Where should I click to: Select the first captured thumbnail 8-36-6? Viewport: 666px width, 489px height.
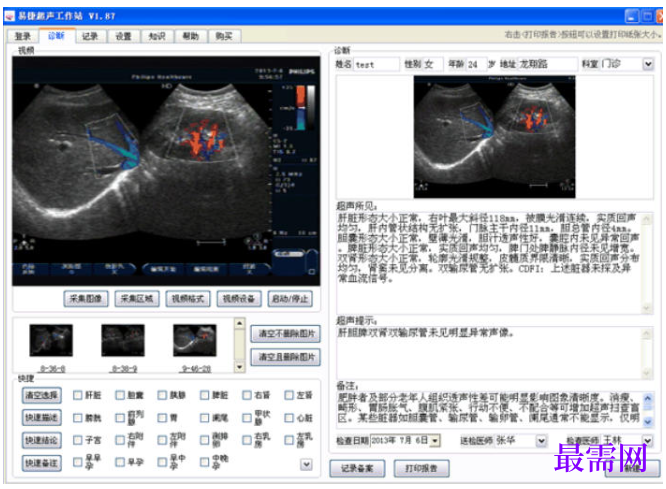point(51,340)
